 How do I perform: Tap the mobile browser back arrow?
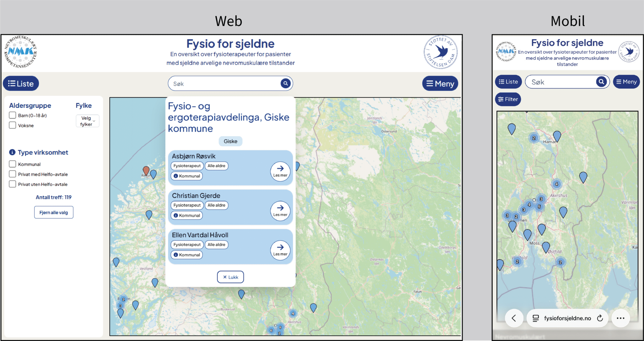click(514, 318)
